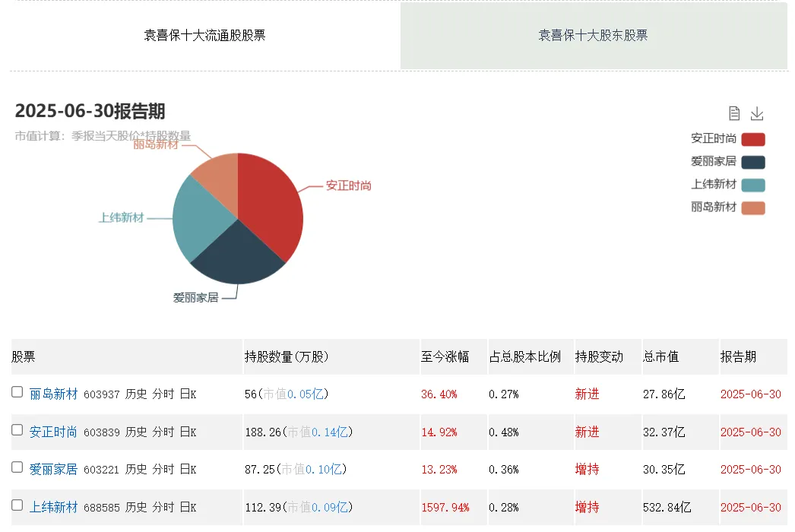Click the 2025-06-30报告期 heading
The width and height of the screenshot is (795, 532).
90,111
